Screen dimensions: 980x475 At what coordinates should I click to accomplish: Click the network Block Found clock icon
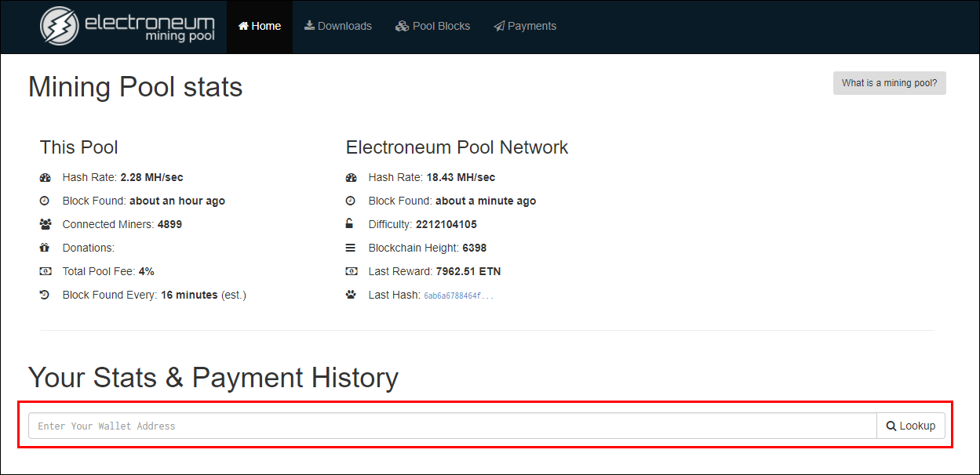[351, 201]
